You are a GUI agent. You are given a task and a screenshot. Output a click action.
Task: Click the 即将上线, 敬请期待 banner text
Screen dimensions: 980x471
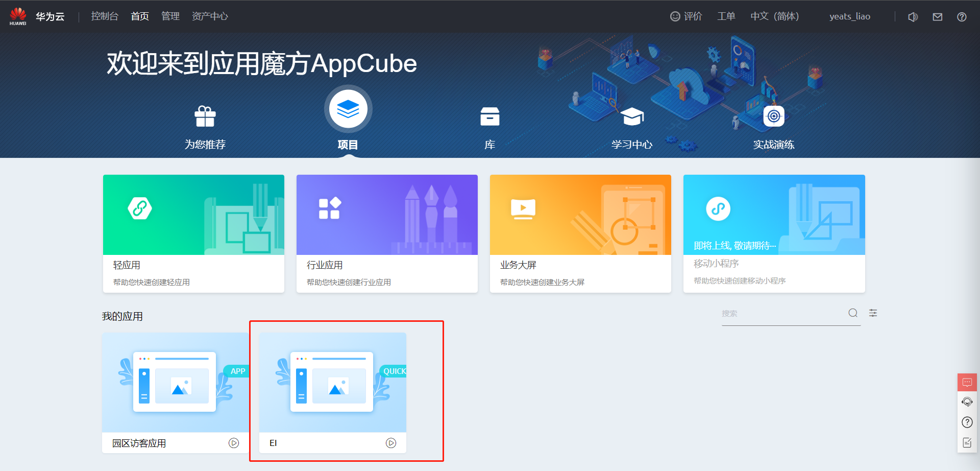tap(734, 246)
